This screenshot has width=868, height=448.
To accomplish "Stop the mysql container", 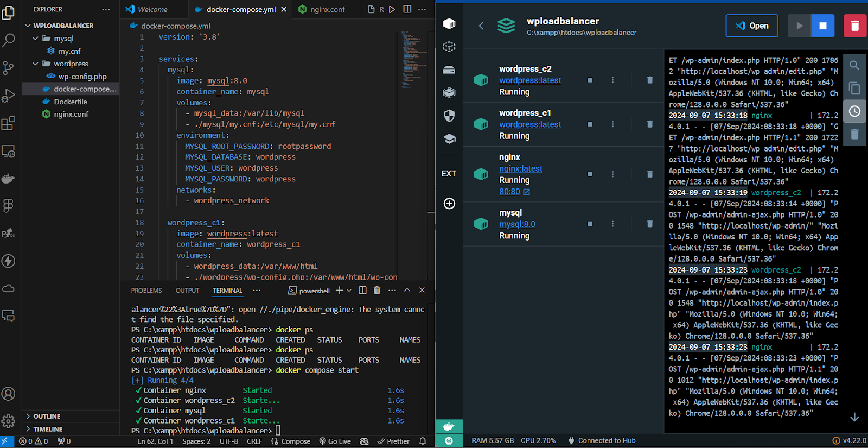I will coord(590,224).
